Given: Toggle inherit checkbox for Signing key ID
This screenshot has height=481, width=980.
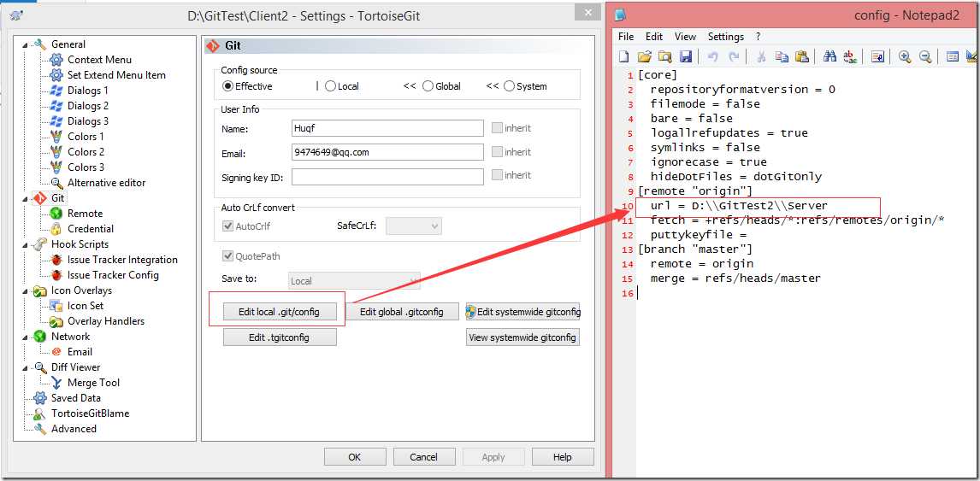Looking at the screenshot, I should [x=497, y=175].
